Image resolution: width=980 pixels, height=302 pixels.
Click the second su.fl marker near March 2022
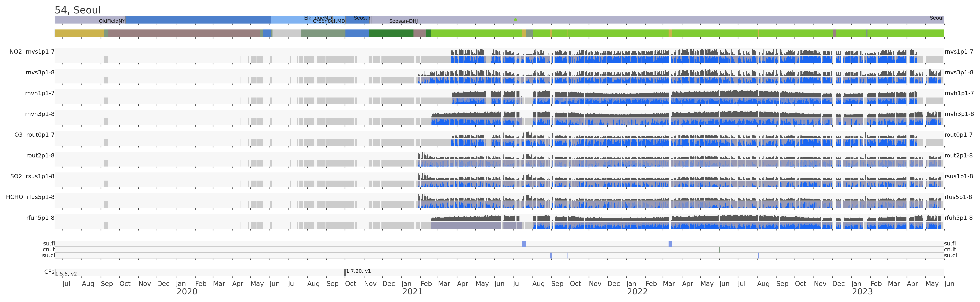click(x=670, y=243)
